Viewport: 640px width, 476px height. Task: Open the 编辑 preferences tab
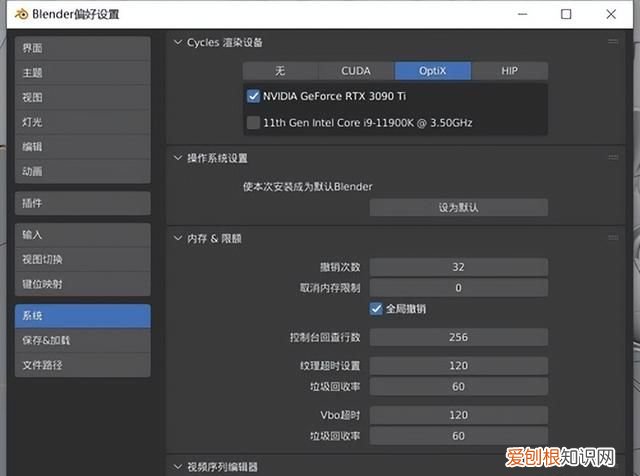tap(83, 147)
